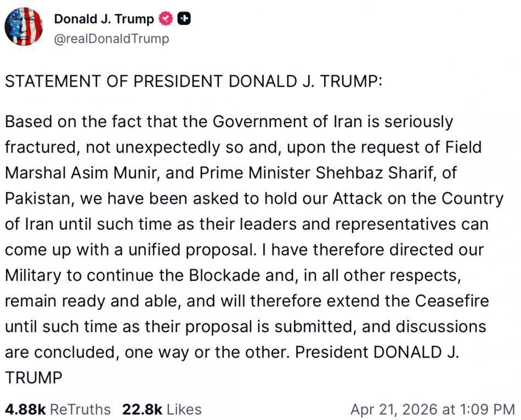The image size is (521, 420).
Task: Click the 22.8k likes number
Action: point(141,409)
